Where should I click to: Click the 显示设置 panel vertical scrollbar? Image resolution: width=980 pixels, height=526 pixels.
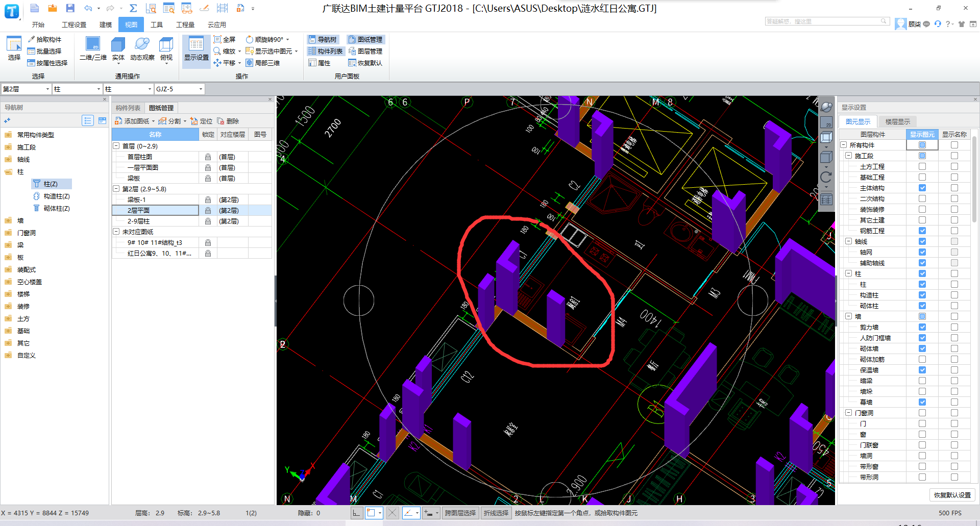[975, 179]
